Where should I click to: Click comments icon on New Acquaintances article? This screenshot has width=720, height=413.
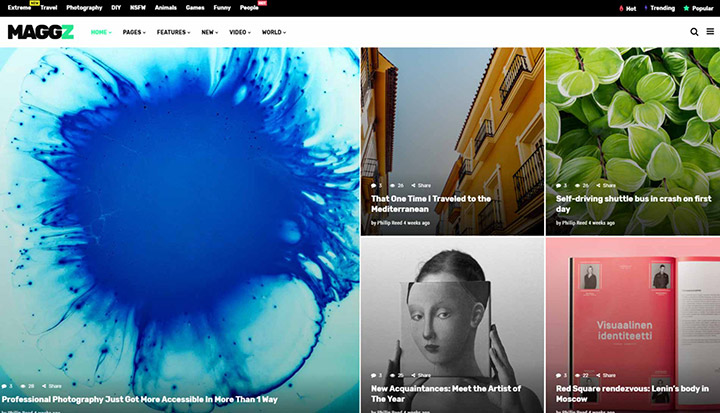(x=376, y=375)
